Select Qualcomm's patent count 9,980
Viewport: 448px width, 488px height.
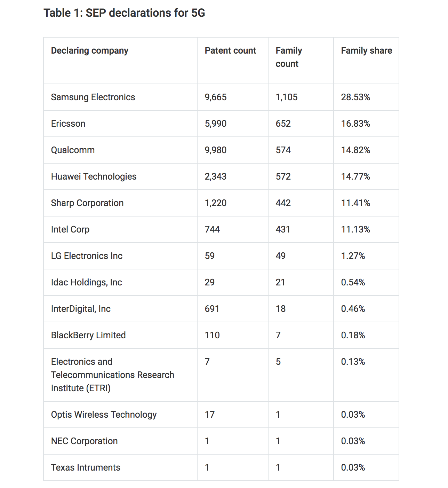[216, 150]
